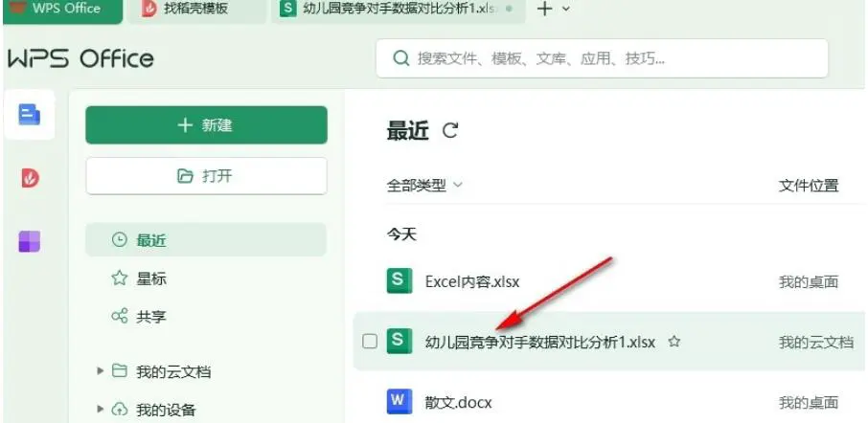Image resolution: width=868 pixels, height=423 pixels.
Task: Click the spreadsheet icon of Excel内容.xlsx
Action: click(400, 280)
